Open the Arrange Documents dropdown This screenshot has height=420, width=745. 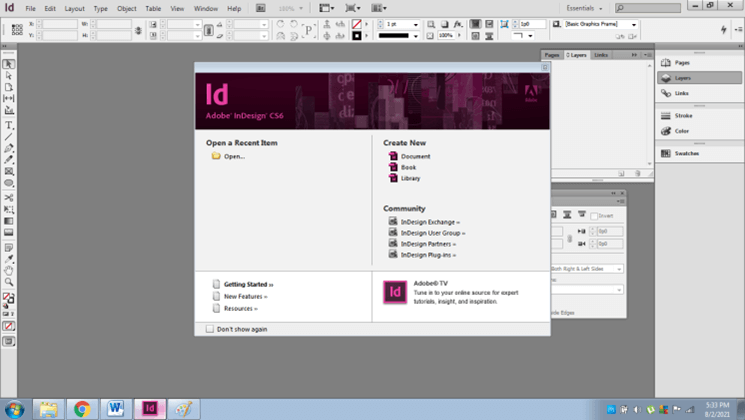379,8
